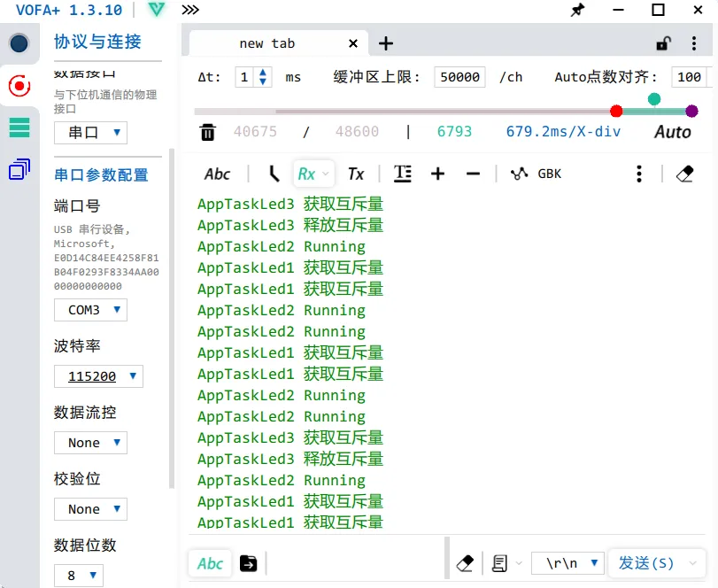Toggle the Tx display filter
718x588 pixels.
click(356, 174)
